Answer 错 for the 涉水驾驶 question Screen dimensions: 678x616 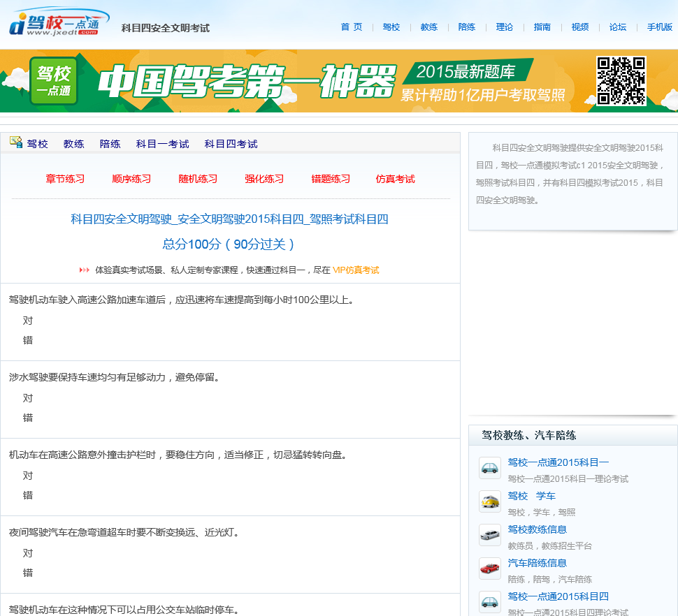(28, 418)
